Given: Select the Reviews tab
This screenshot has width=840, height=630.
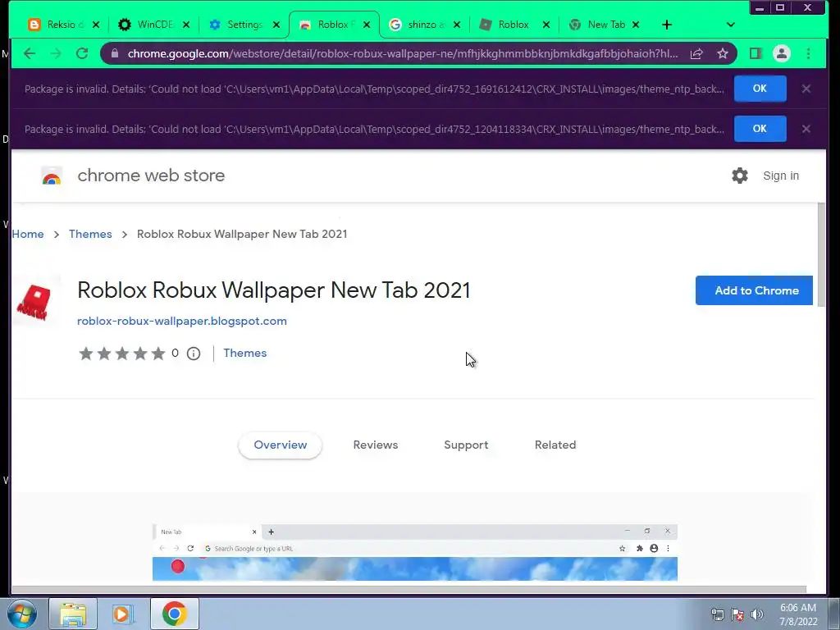Looking at the screenshot, I should [376, 445].
